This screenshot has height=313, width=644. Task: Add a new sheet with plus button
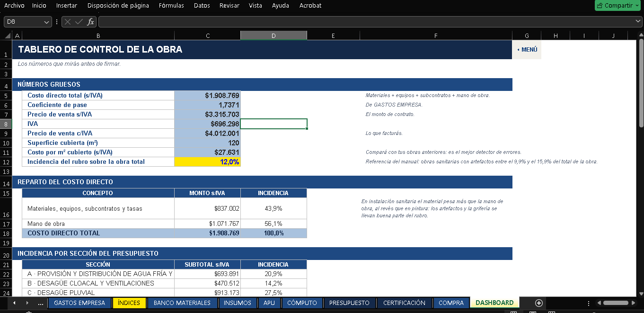coord(538,303)
